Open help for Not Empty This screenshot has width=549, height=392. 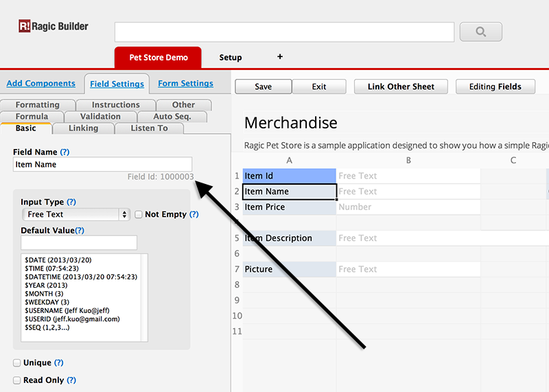[x=194, y=214]
